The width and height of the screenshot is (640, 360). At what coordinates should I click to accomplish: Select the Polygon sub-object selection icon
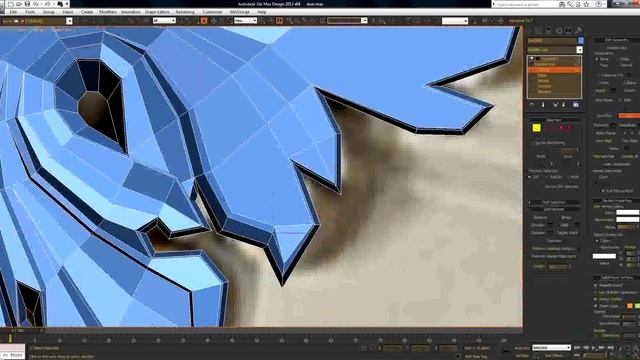[562, 128]
